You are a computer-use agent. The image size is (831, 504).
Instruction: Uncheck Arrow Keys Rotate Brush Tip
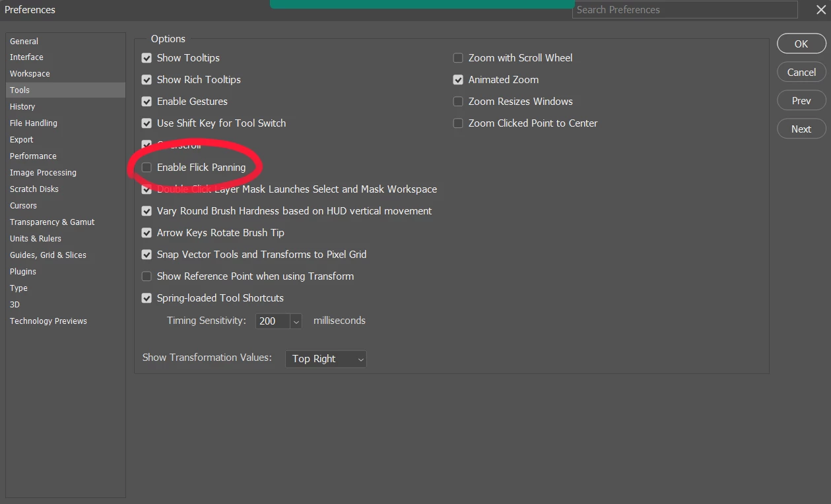(x=147, y=233)
